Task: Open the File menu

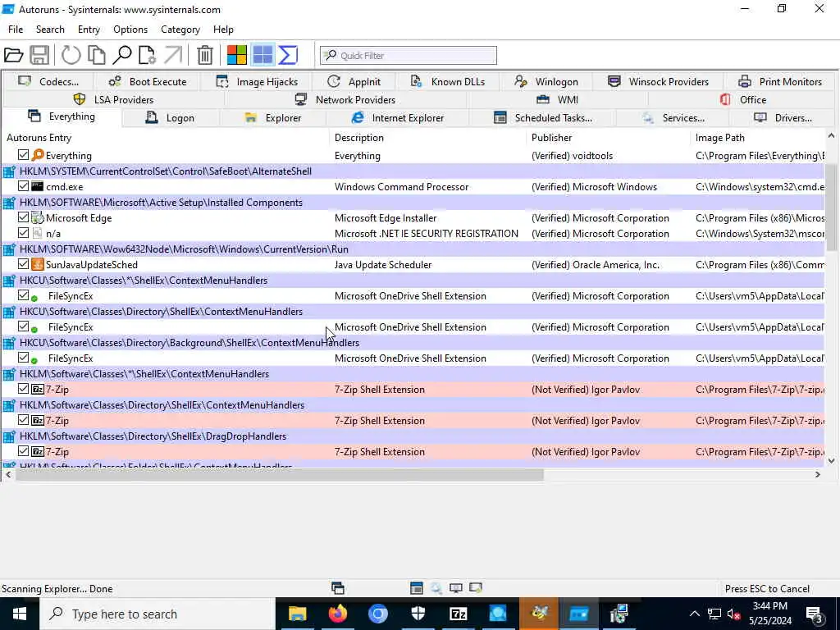Action: tap(16, 30)
